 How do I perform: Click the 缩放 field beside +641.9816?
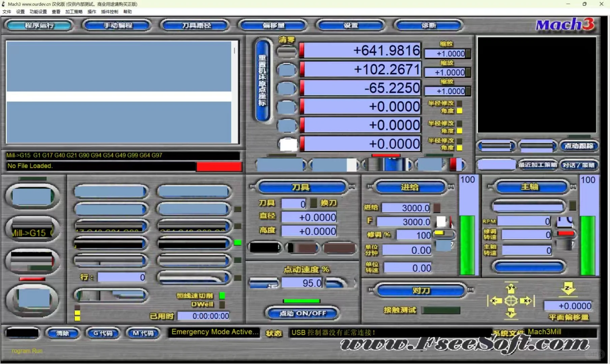pos(446,54)
